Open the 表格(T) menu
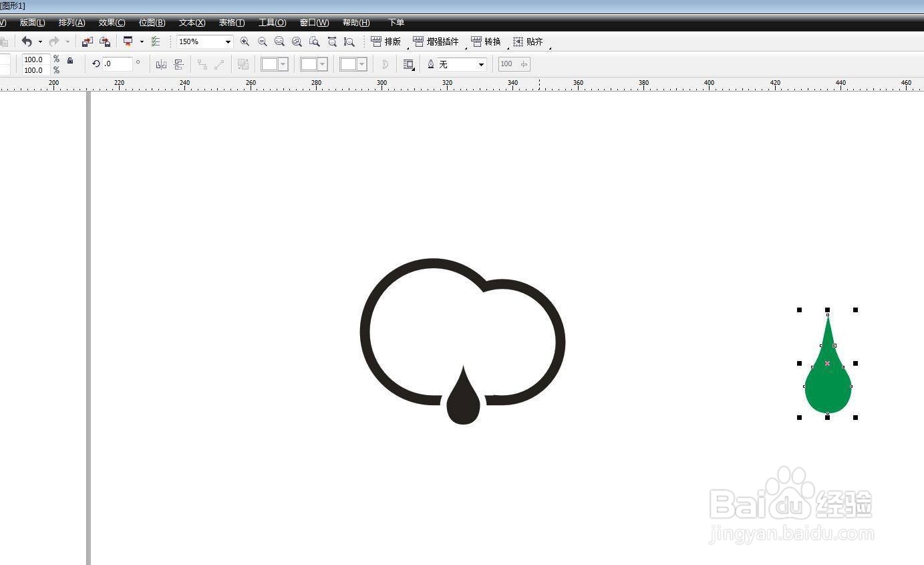Viewport: 924px width, 565px height. coord(232,23)
